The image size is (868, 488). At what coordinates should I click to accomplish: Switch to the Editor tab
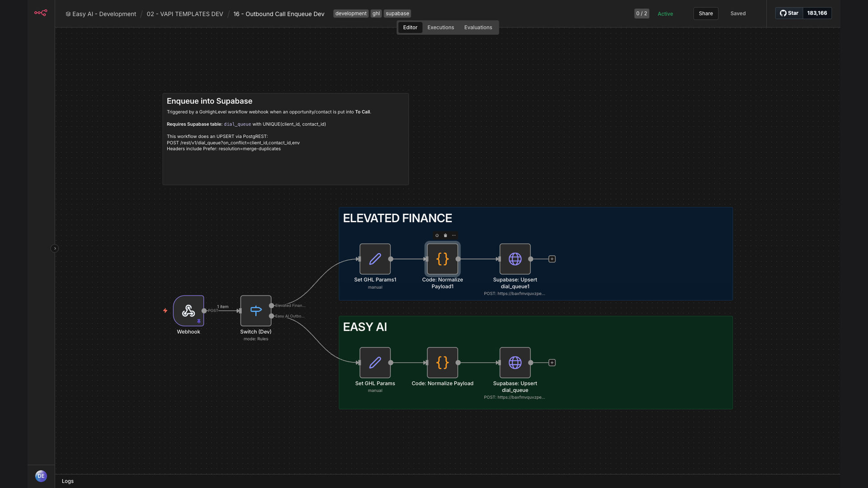[x=410, y=28]
